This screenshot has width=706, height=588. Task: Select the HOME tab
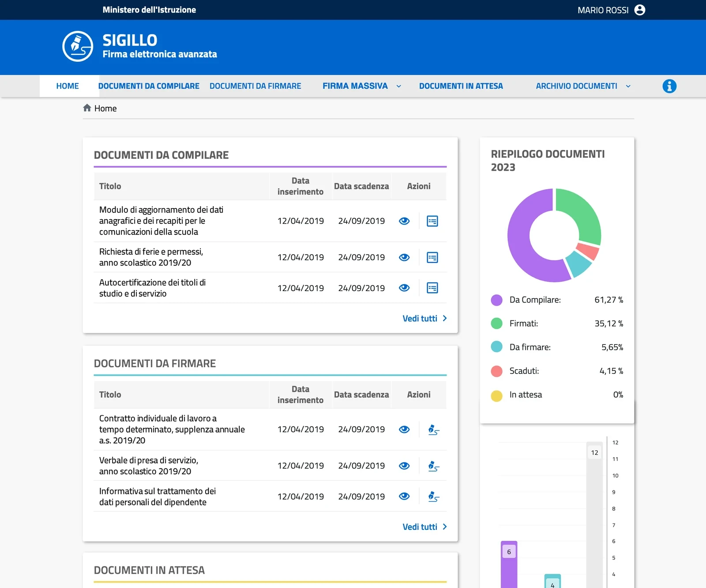[x=68, y=86]
